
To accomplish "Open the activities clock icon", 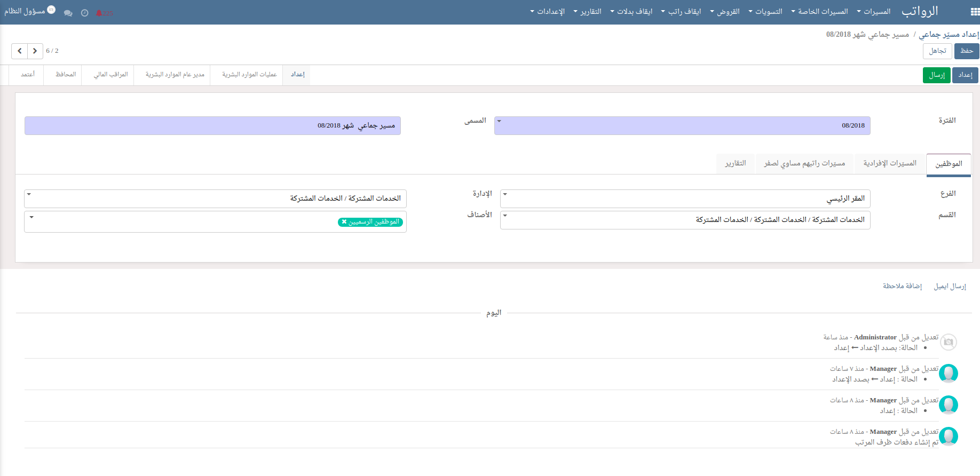I will tap(84, 13).
